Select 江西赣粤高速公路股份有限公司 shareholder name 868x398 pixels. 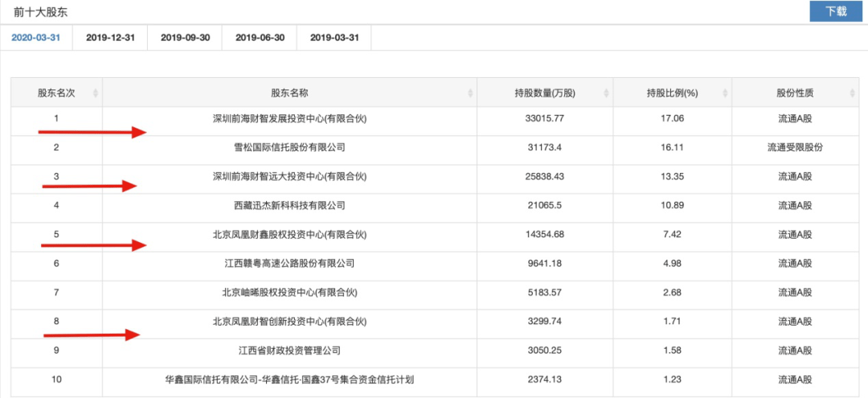(289, 264)
